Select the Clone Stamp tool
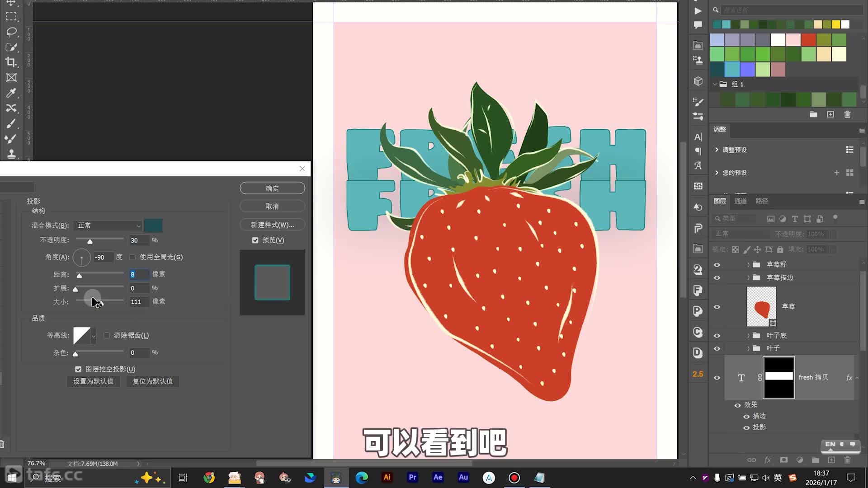The width and height of the screenshot is (868, 488). pos(11,154)
